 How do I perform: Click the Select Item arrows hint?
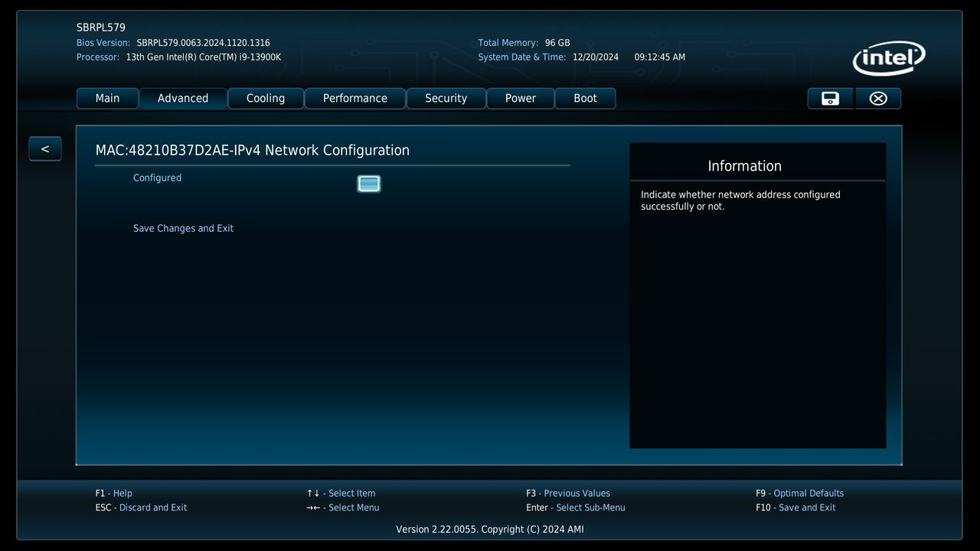tap(341, 494)
